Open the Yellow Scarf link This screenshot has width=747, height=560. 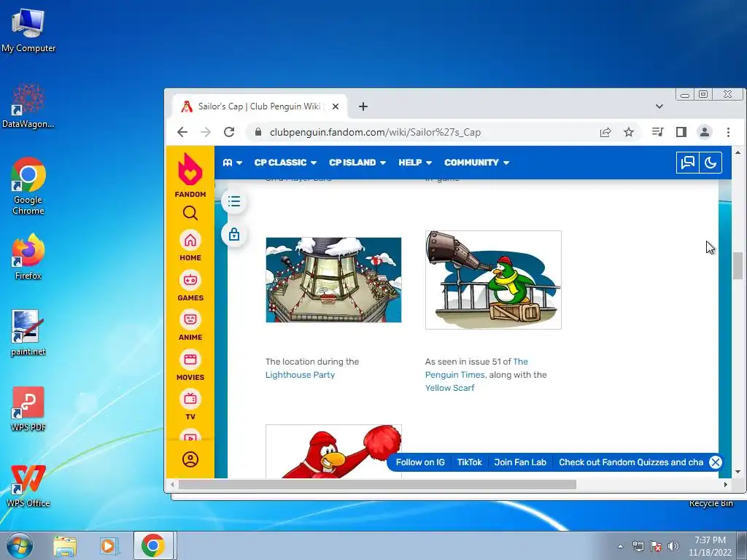(449, 388)
